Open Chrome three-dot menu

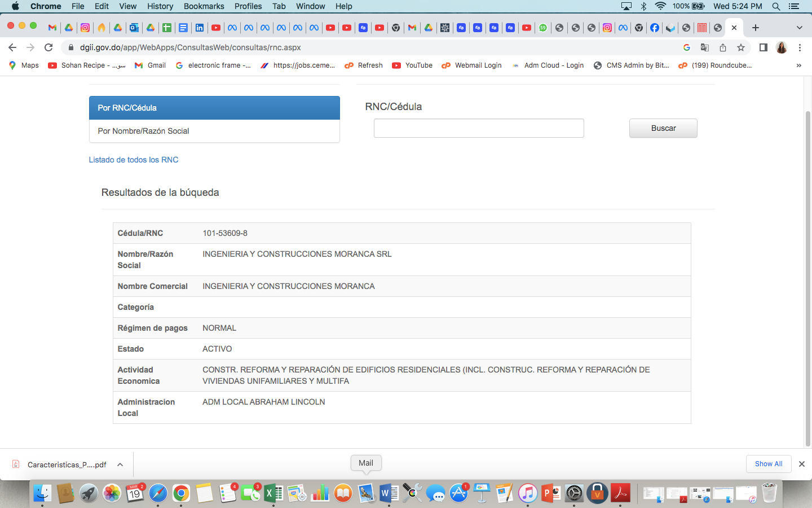pos(800,47)
